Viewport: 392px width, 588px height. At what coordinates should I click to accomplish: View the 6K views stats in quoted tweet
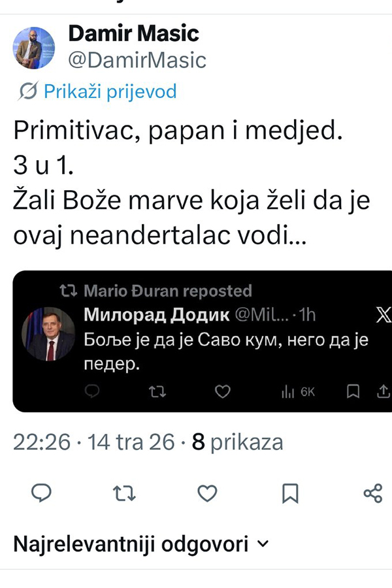click(x=298, y=391)
